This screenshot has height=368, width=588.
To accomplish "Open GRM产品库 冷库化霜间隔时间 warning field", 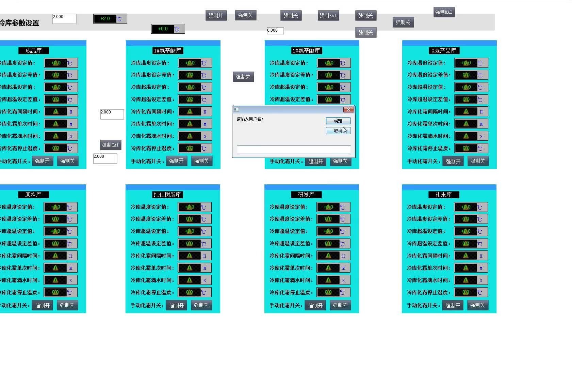I will 471,111.
